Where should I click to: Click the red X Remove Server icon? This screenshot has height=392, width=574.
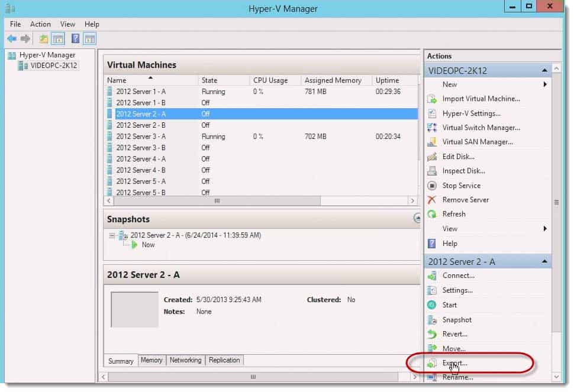[x=432, y=200]
